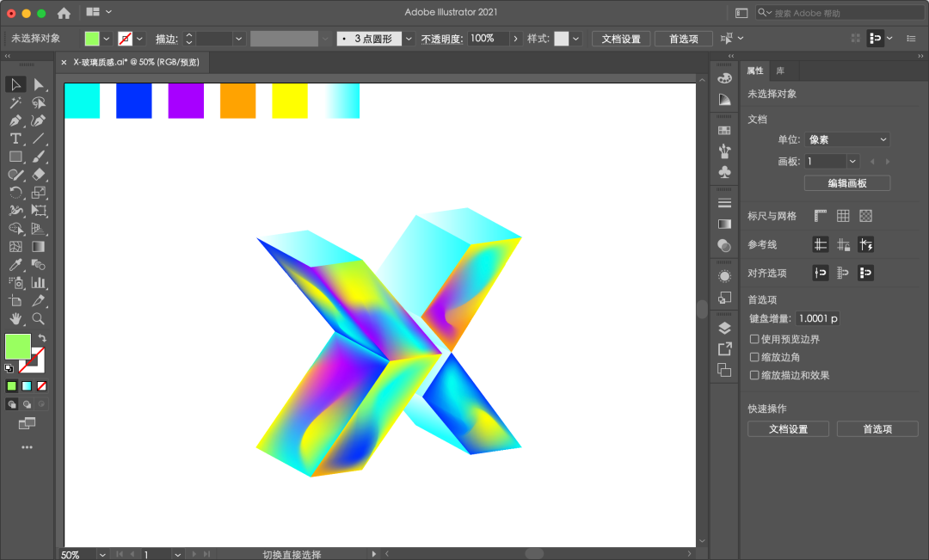Choose the Scale tool
Viewport: 929px width, 560px height.
pos(39,193)
